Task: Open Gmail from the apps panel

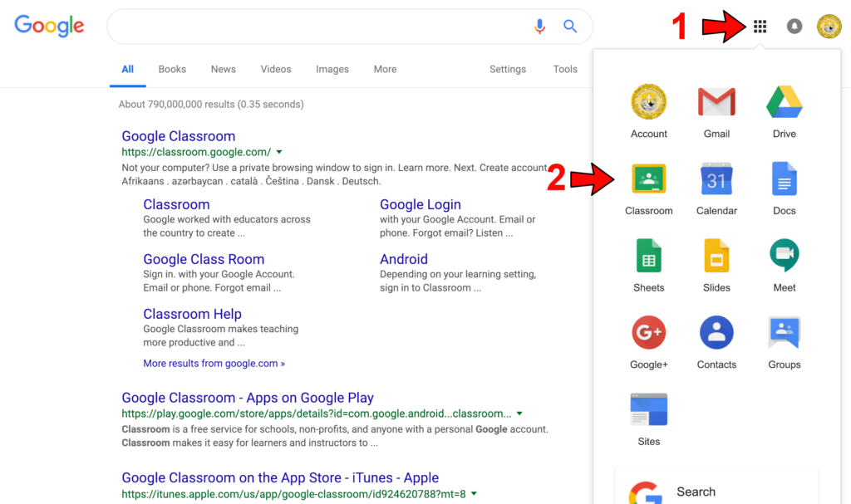Action: click(x=716, y=111)
